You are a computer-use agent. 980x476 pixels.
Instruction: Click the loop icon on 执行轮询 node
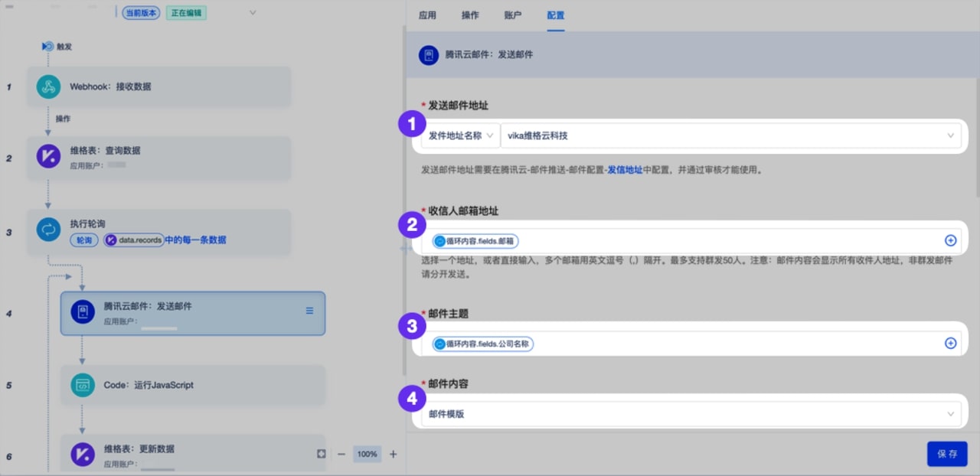[x=47, y=228]
